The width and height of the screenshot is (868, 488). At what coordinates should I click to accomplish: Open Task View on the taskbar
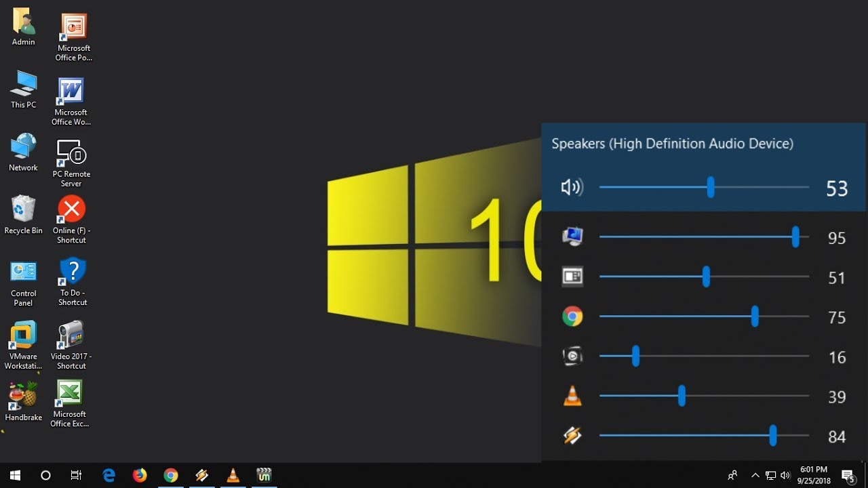76,475
